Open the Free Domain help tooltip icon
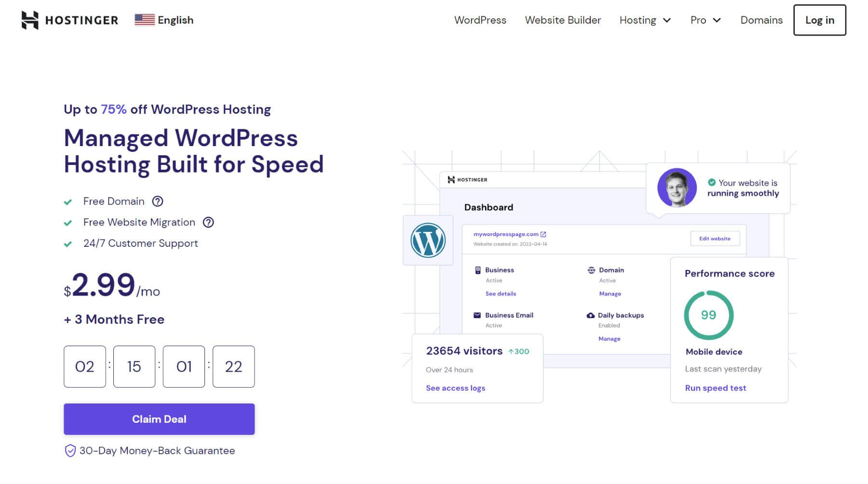The image size is (868, 484). pyautogui.click(x=157, y=201)
